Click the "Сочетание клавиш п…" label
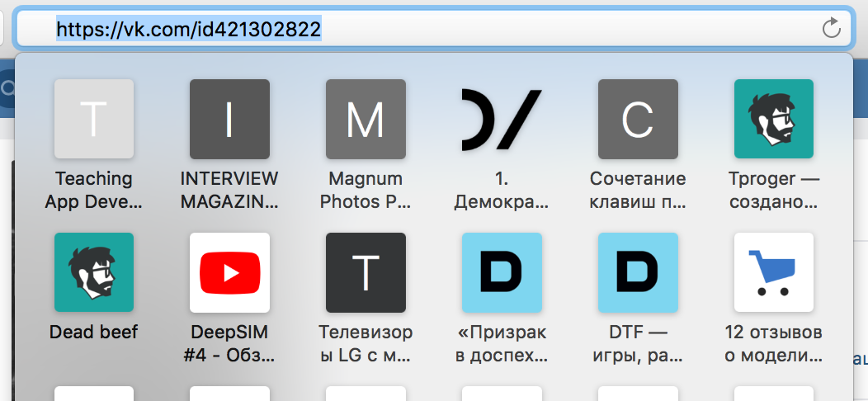 click(x=639, y=190)
